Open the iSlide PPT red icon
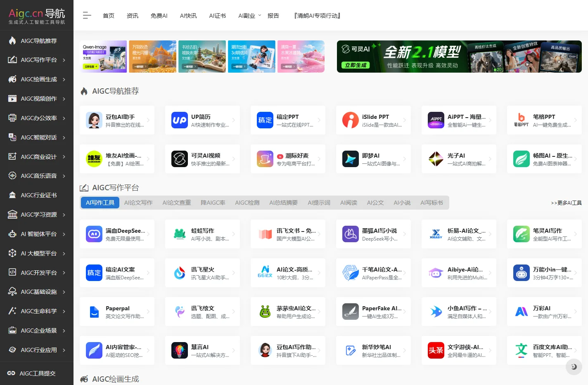The height and width of the screenshot is (385, 588). 351,120
